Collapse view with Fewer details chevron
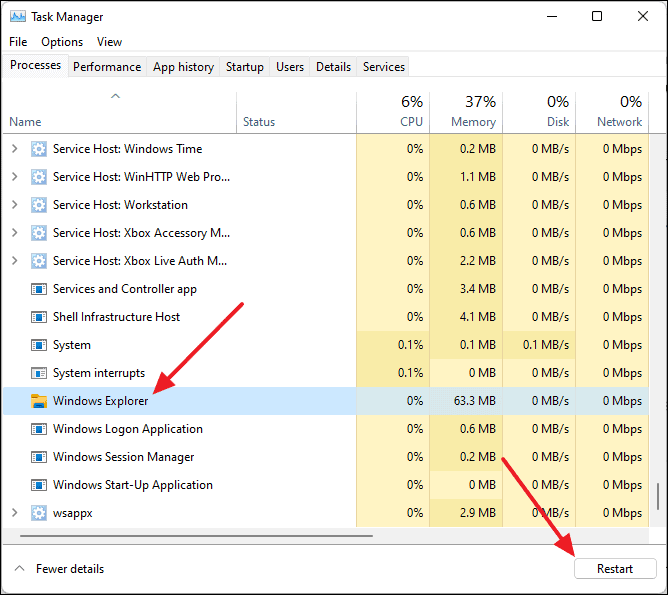Screen dimensions: 668x595 coord(19,569)
